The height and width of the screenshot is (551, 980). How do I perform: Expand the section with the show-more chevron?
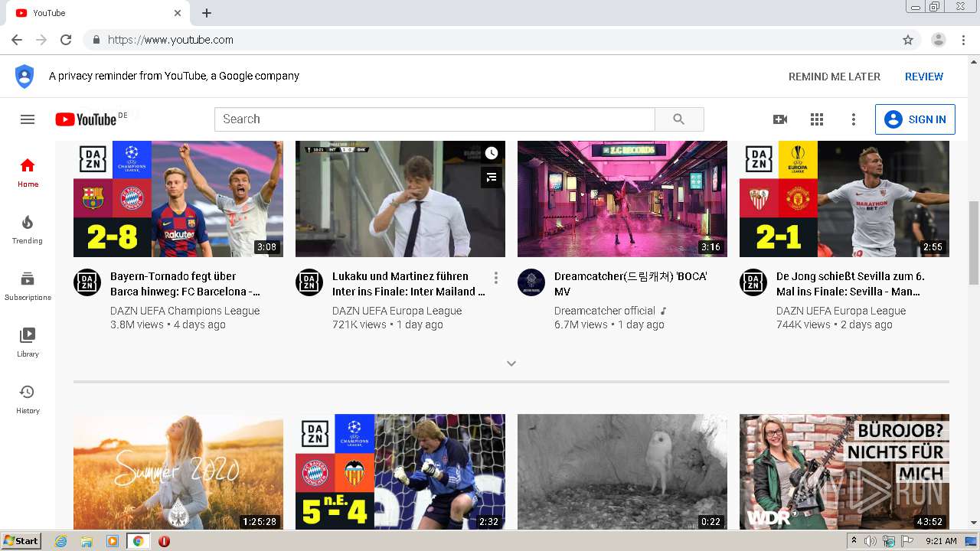coord(511,364)
